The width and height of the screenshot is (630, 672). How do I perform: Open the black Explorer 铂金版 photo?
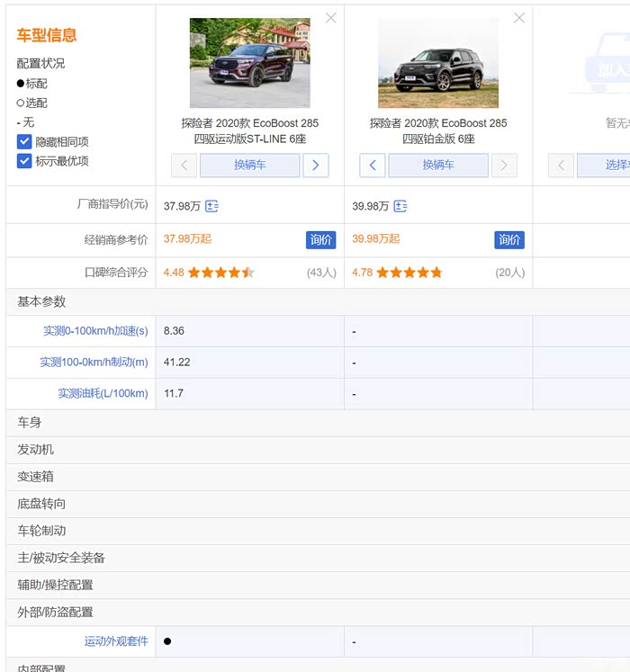click(438, 63)
